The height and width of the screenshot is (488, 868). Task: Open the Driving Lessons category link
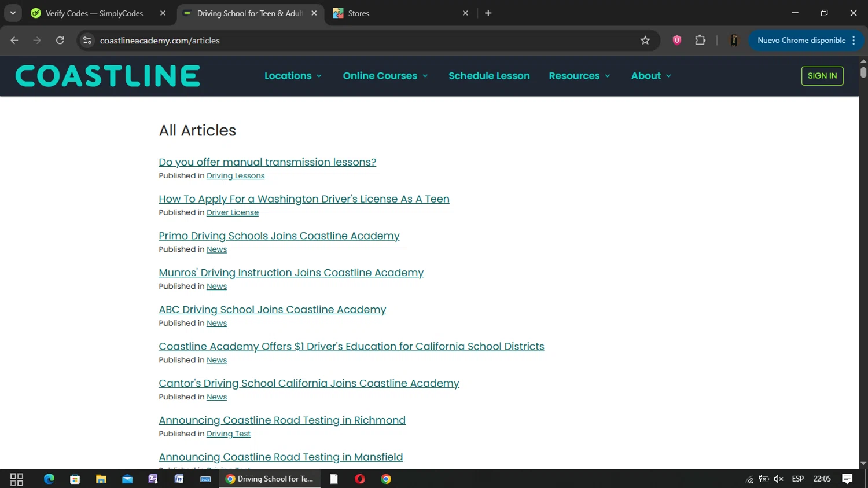[x=236, y=176]
